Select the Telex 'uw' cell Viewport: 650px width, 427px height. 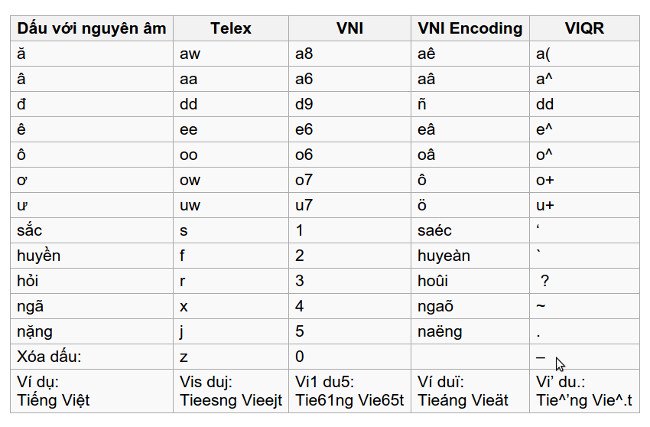[x=230, y=205]
